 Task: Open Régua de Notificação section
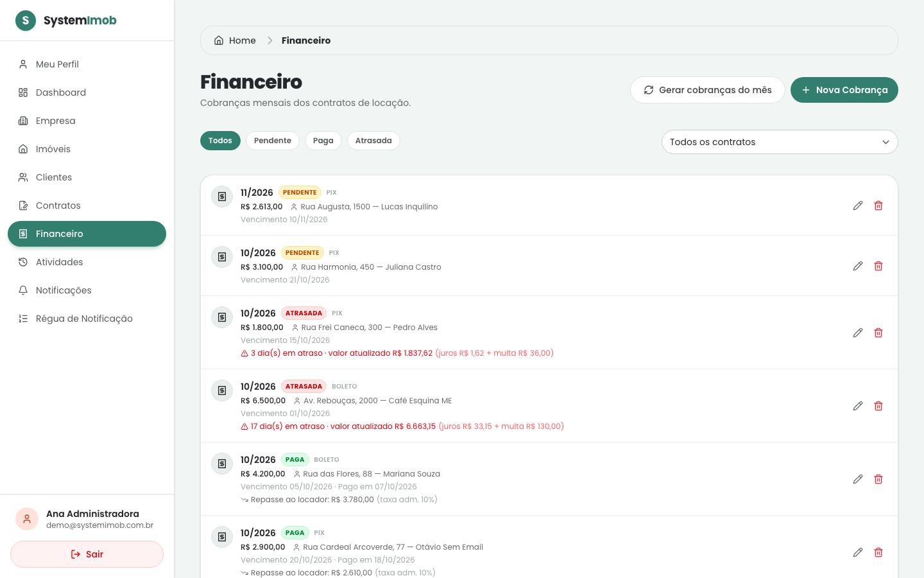(87, 319)
